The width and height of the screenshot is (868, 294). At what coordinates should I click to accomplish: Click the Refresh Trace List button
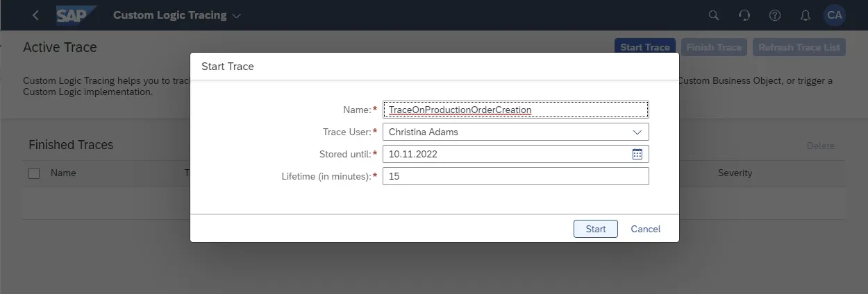coord(799,47)
